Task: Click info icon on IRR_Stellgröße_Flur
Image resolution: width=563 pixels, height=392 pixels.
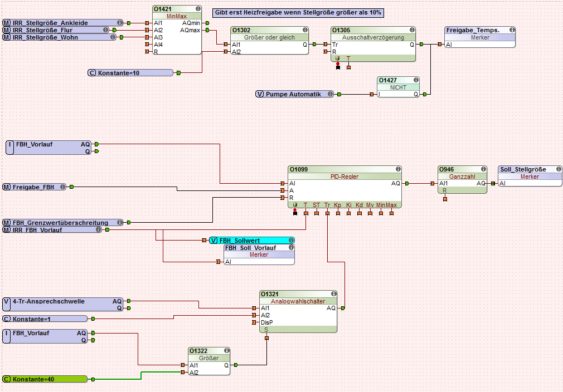Action: (x=105, y=30)
